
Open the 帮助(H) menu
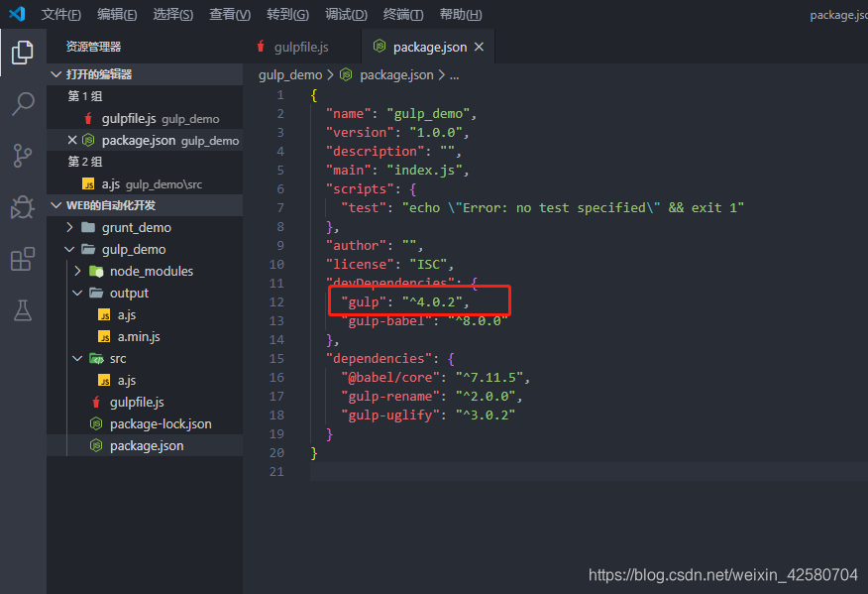tap(461, 15)
